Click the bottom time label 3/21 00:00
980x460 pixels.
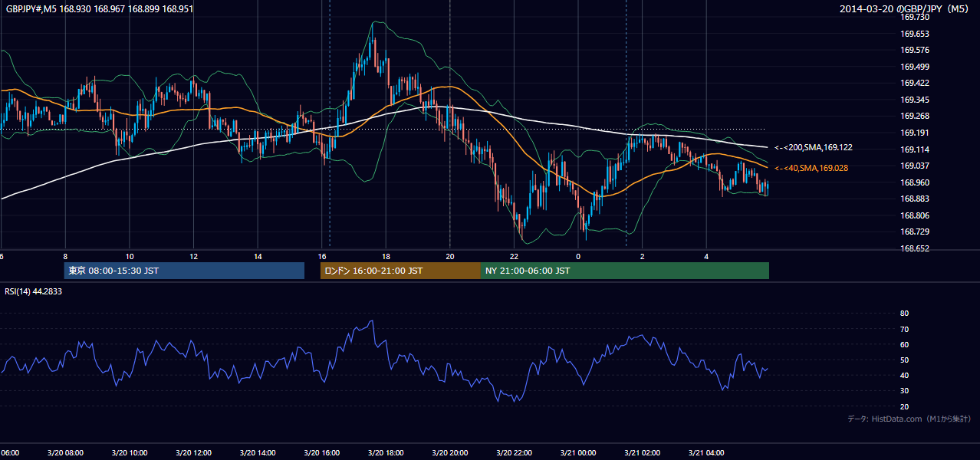pos(578,453)
